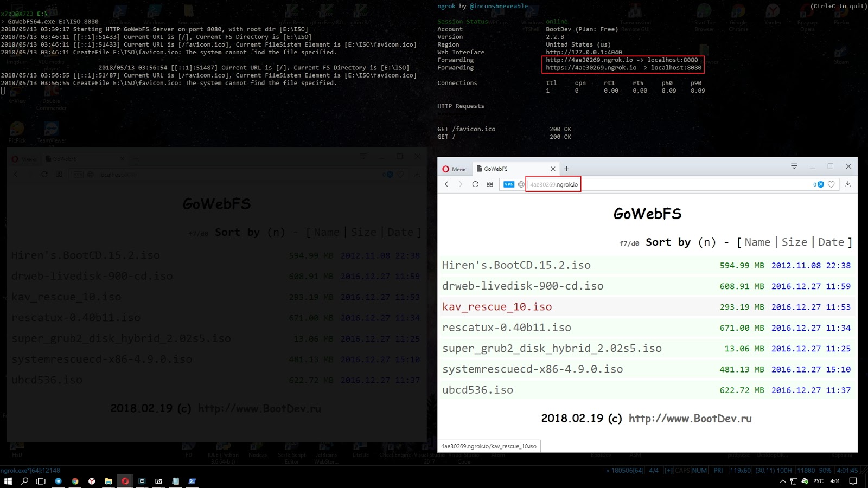Click the 90% zoom value in status bar
The width and height of the screenshot is (868, 488).
pos(825,471)
